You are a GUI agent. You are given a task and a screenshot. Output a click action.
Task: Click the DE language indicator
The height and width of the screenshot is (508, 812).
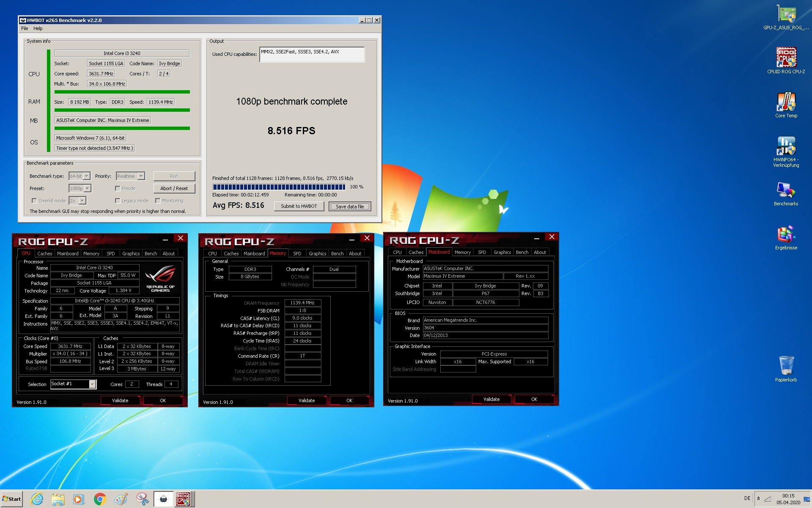coord(747,498)
